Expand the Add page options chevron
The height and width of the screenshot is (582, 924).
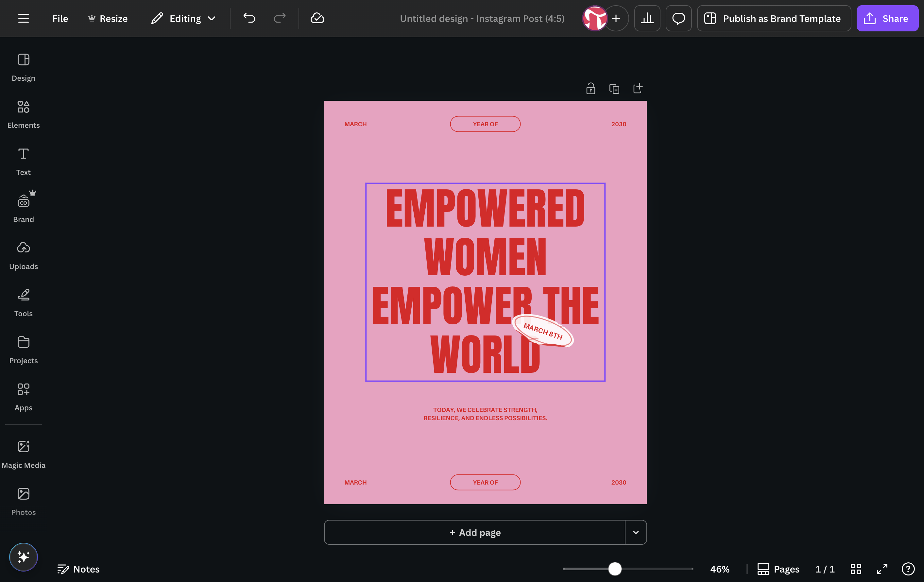[636, 532]
